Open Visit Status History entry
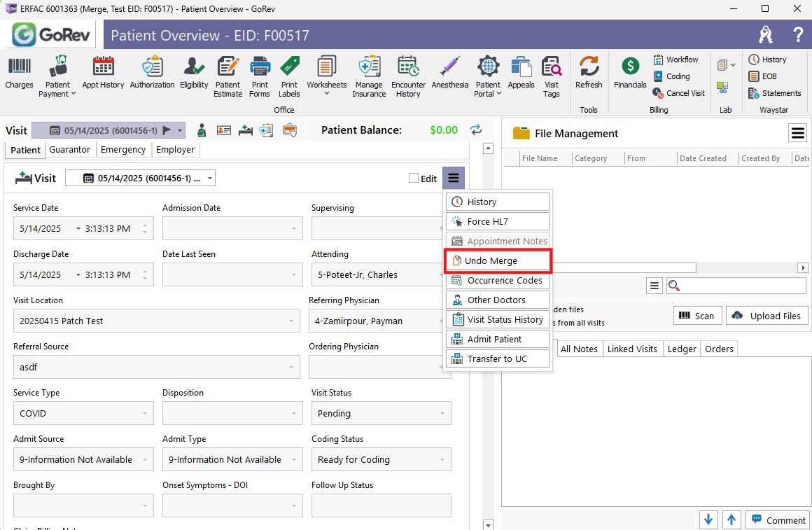812x530 pixels. click(x=498, y=320)
